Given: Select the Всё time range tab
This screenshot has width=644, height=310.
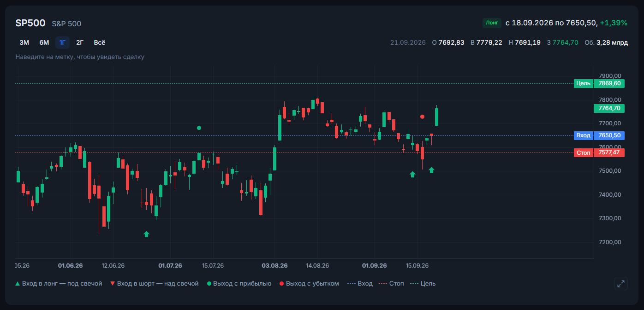Looking at the screenshot, I should pyautogui.click(x=100, y=42).
